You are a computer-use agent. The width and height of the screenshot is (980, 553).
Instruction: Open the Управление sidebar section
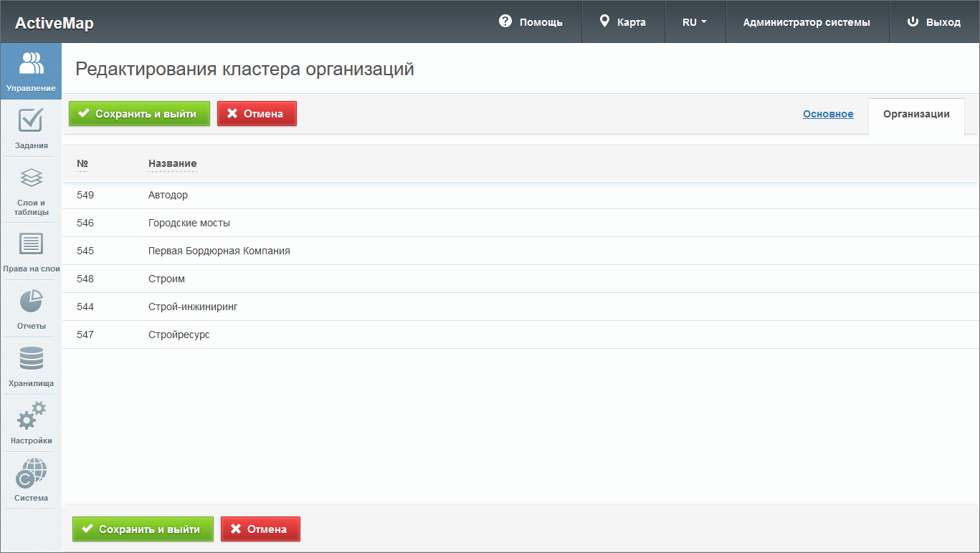pyautogui.click(x=31, y=72)
